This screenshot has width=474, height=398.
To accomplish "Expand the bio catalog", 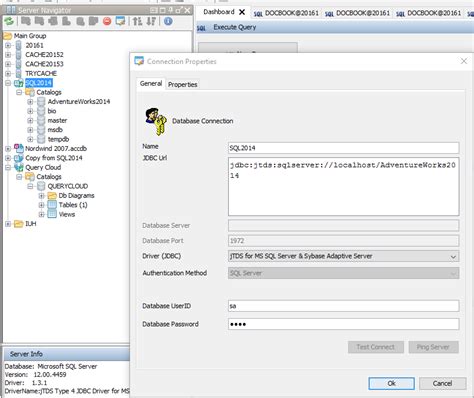I will point(30,111).
